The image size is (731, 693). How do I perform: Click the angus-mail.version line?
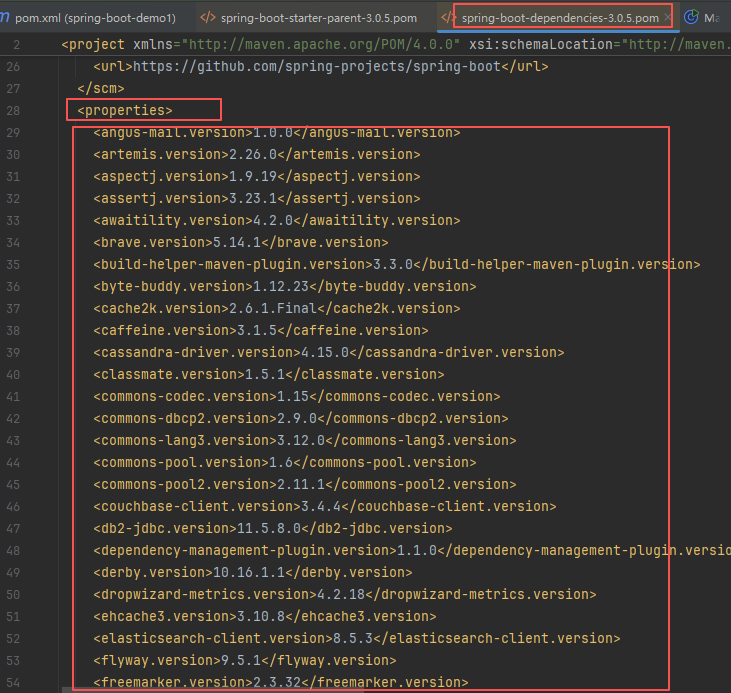276,132
